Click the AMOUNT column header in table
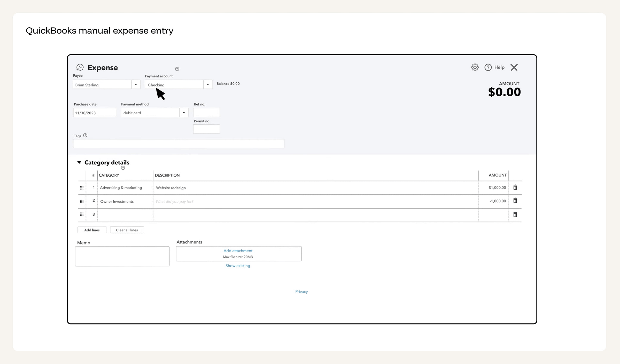Viewport: 620px width, 364px height. tap(498, 175)
